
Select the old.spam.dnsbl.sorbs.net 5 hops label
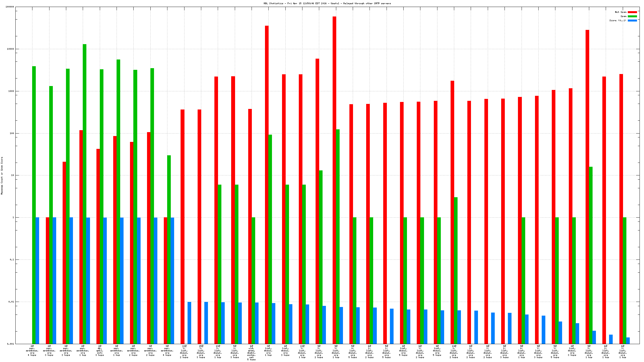point(251,353)
